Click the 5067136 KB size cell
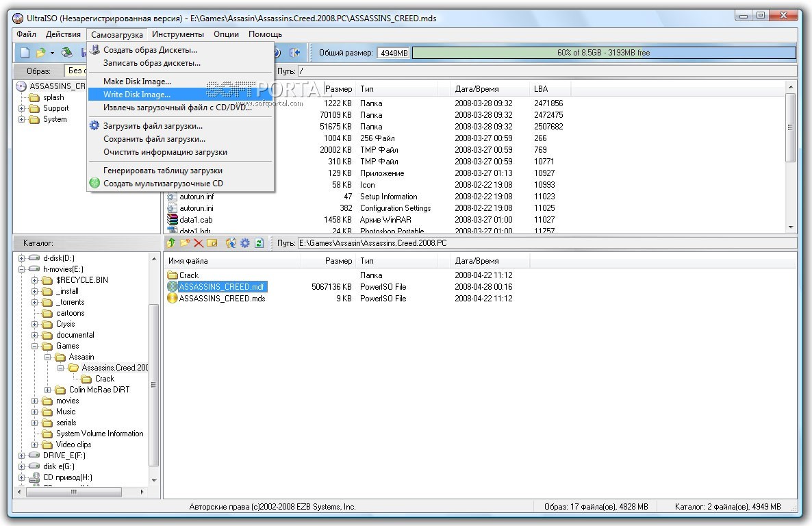Viewport: 812px width, 526px height. click(331, 286)
